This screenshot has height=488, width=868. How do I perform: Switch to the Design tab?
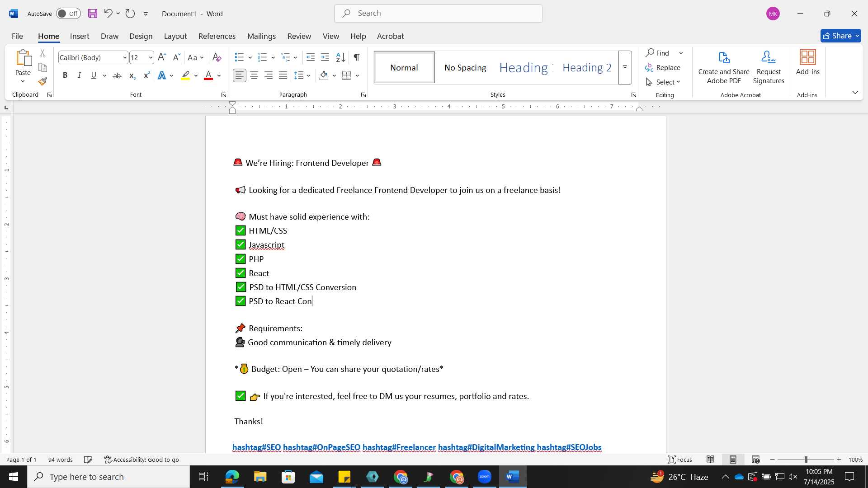tap(141, 36)
